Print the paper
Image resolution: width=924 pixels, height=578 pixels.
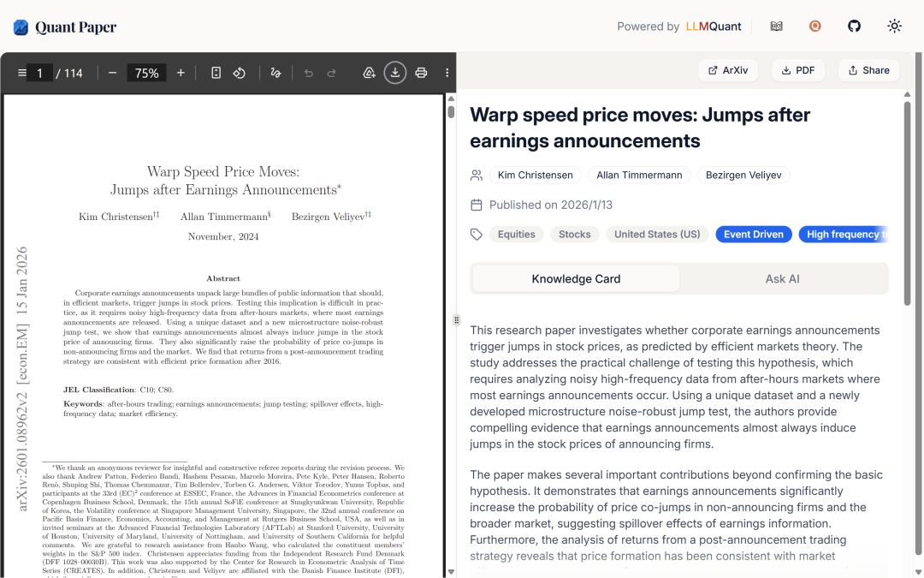click(421, 72)
